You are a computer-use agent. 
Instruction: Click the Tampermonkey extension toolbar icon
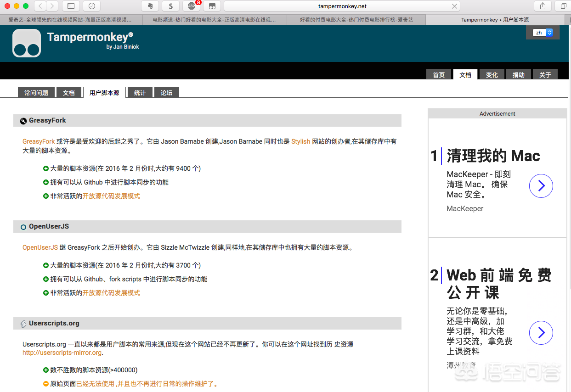pos(212,6)
